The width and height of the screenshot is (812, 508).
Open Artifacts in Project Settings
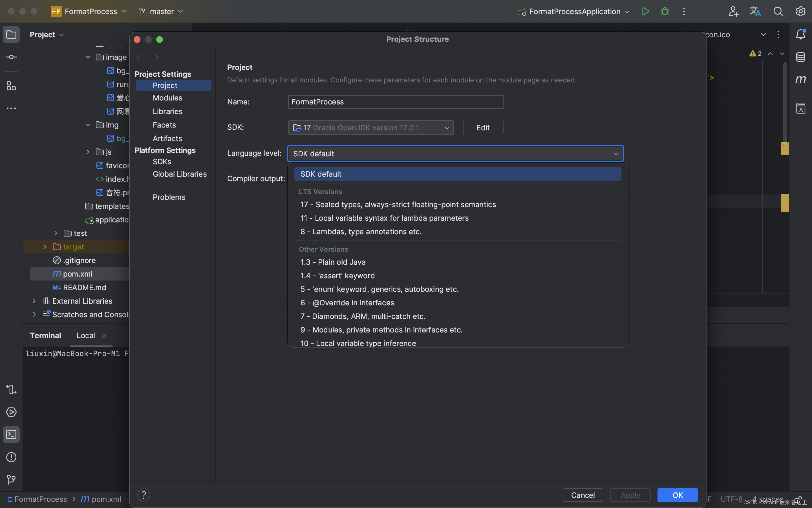pos(167,138)
